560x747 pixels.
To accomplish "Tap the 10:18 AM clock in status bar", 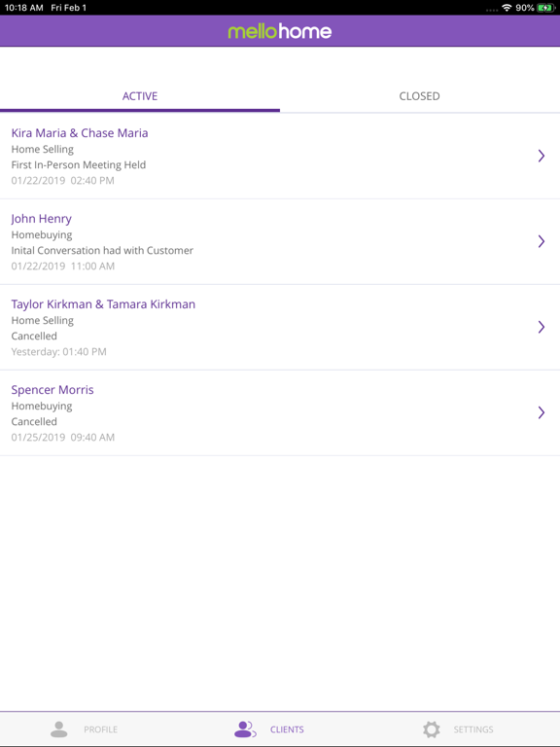I will click(x=23, y=8).
